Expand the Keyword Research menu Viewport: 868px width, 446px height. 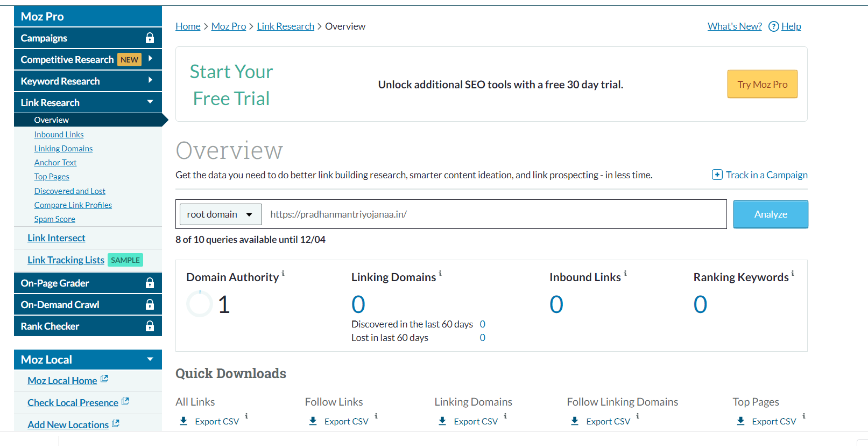click(x=150, y=80)
